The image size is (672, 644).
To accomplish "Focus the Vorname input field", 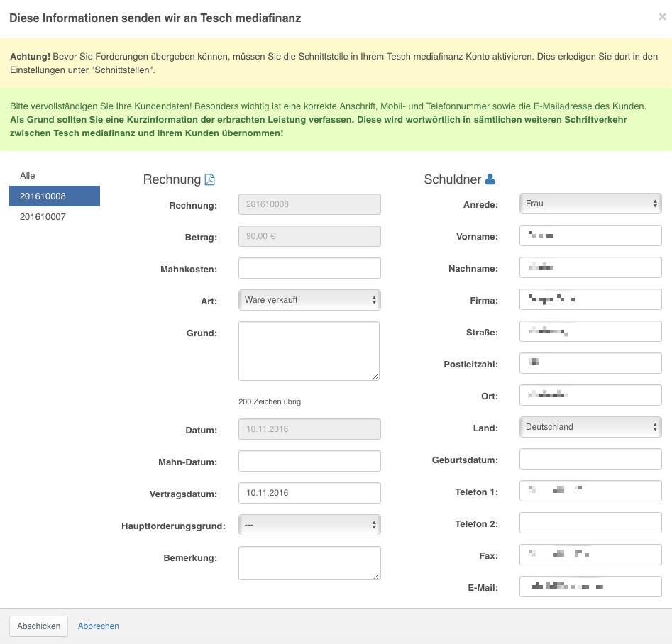I will pyautogui.click(x=590, y=235).
